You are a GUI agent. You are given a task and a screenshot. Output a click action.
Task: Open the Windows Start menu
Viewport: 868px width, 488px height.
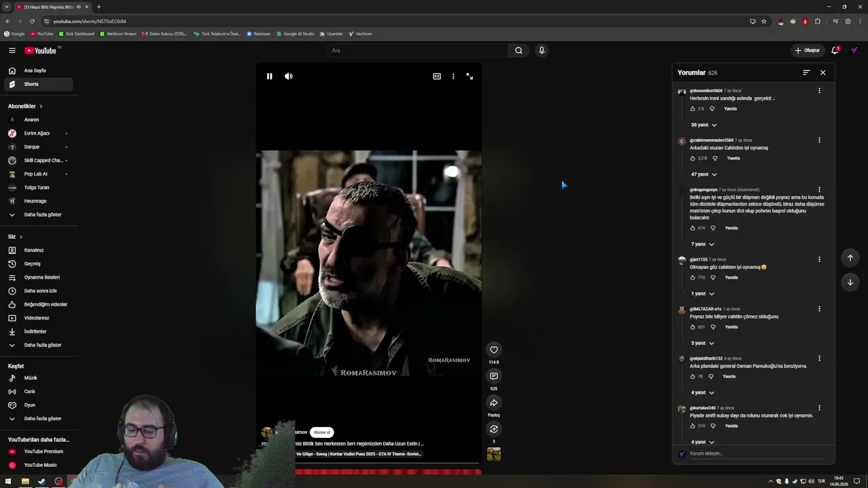[8, 481]
